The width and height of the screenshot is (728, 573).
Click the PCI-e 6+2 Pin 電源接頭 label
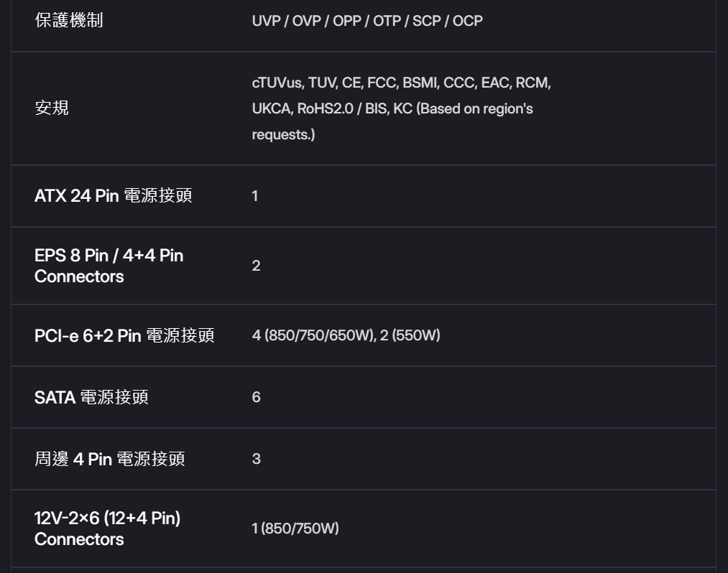pos(124,335)
